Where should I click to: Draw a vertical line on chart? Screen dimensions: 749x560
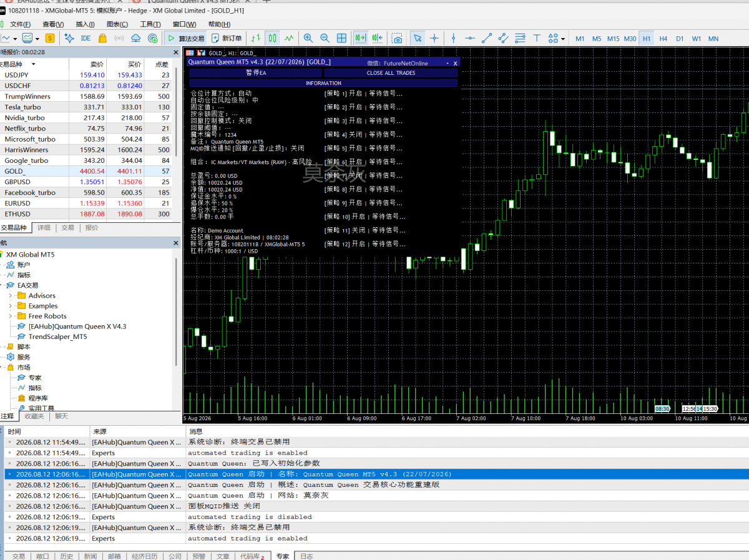click(454, 38)
